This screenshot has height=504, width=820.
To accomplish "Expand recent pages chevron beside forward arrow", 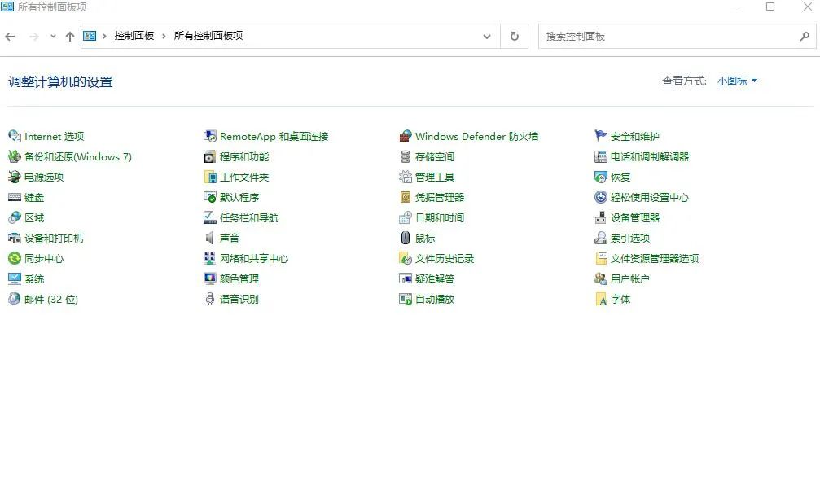I will tap(52, 37).
